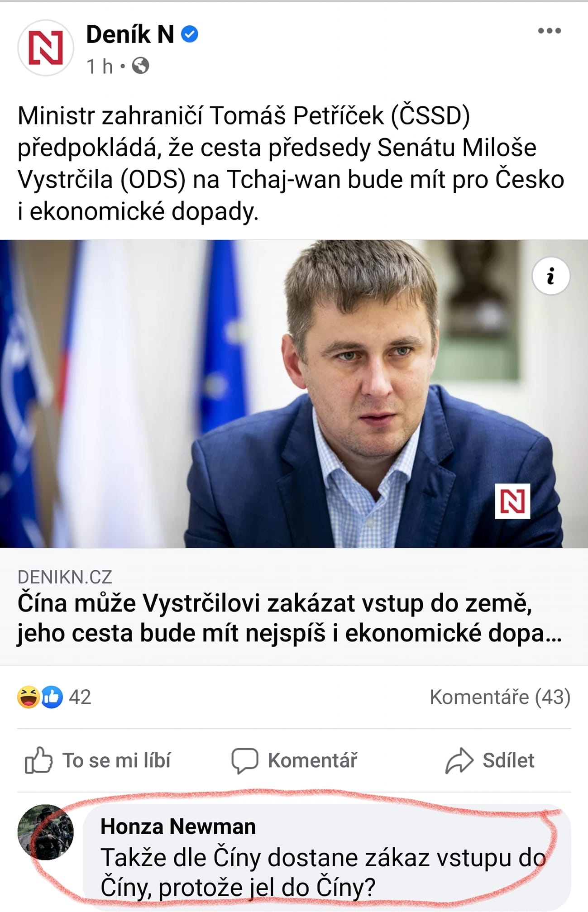Tap the Sdílet button label
The width and height of the screenshot is (588, 912).
pos(508,760)
